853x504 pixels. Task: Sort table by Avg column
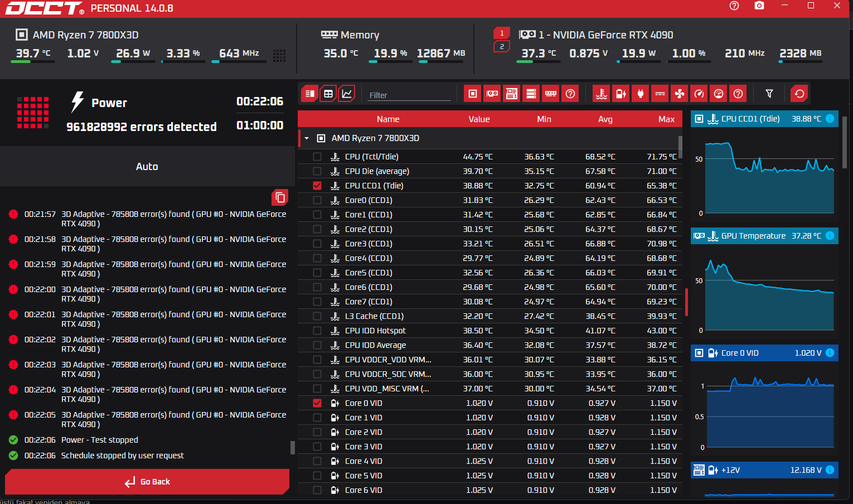[605, 119]
